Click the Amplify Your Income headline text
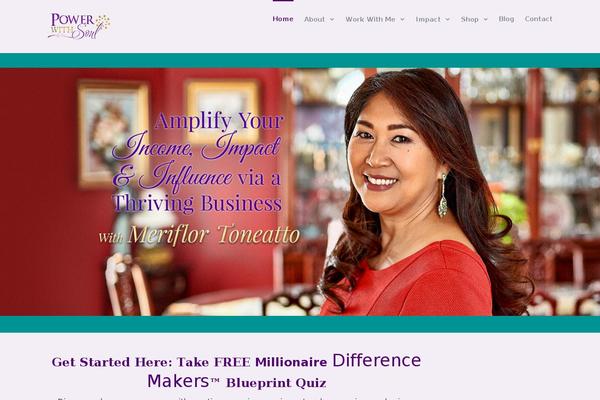 pos(198,162)
